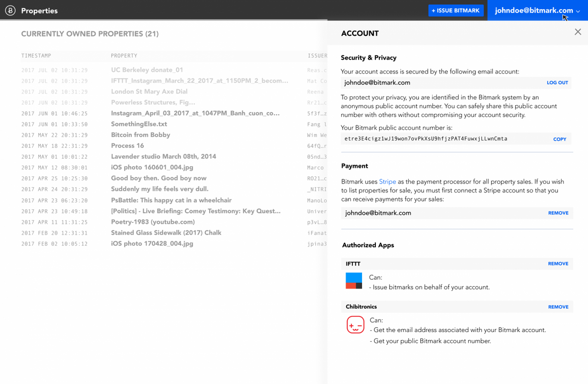Remove IFTTT from authorized apps

click(558, 264)
